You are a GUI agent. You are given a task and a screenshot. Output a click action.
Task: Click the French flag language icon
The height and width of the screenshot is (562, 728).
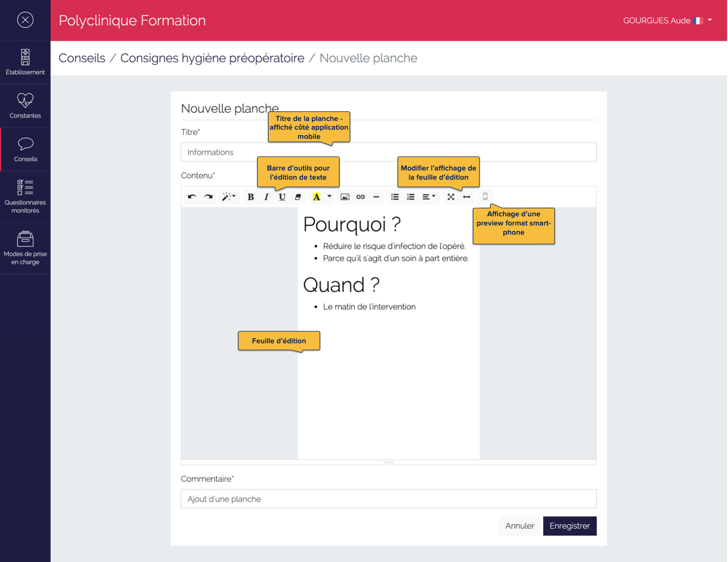click(698, 21)
